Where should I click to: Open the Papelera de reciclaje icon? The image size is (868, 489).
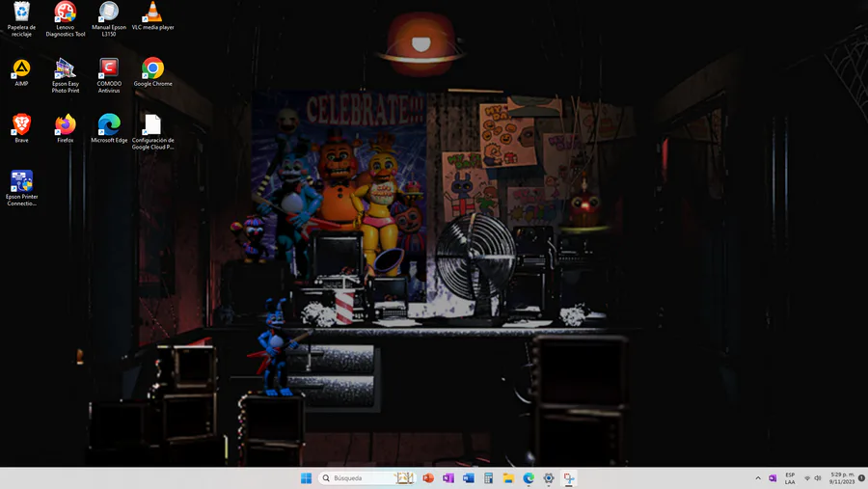pos(21,19)
